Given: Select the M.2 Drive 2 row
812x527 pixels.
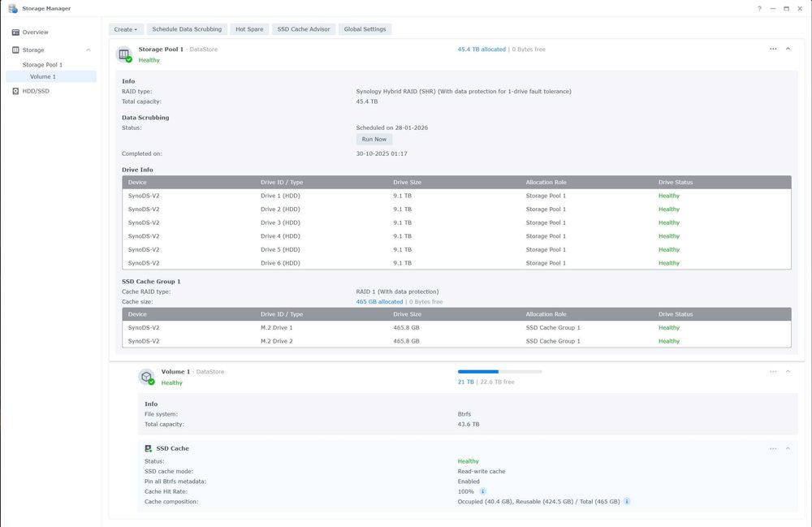Looking at the screenshot, I should [x=456, y=341].
